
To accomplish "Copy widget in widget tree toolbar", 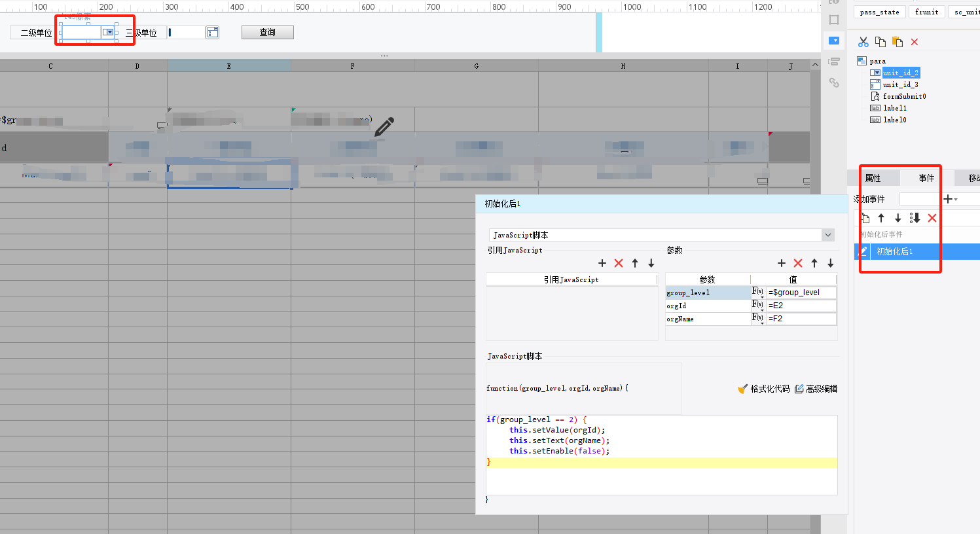I will [x=880, y=42].
